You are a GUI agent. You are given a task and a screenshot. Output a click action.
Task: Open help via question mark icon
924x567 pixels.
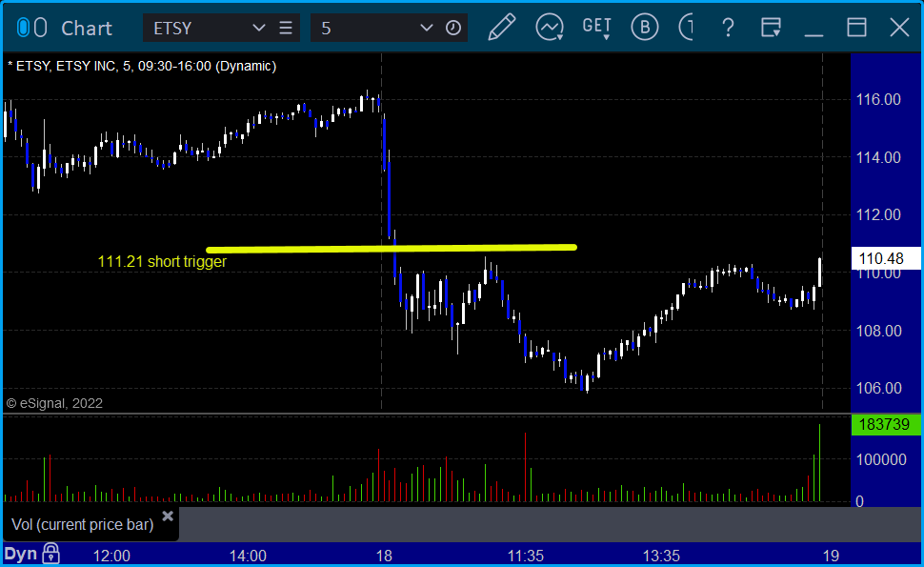[x=728, y=28]
